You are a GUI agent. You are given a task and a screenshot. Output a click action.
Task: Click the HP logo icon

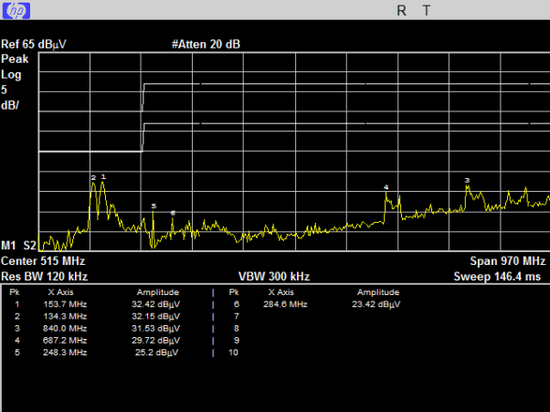click(x=16, y=11)
